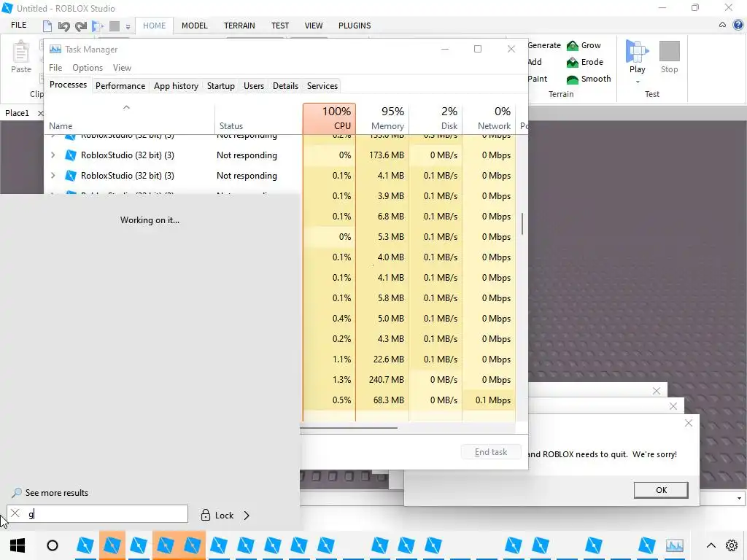
Task: Click the Task Manager icon on taskbar
Action: [675, 545]
